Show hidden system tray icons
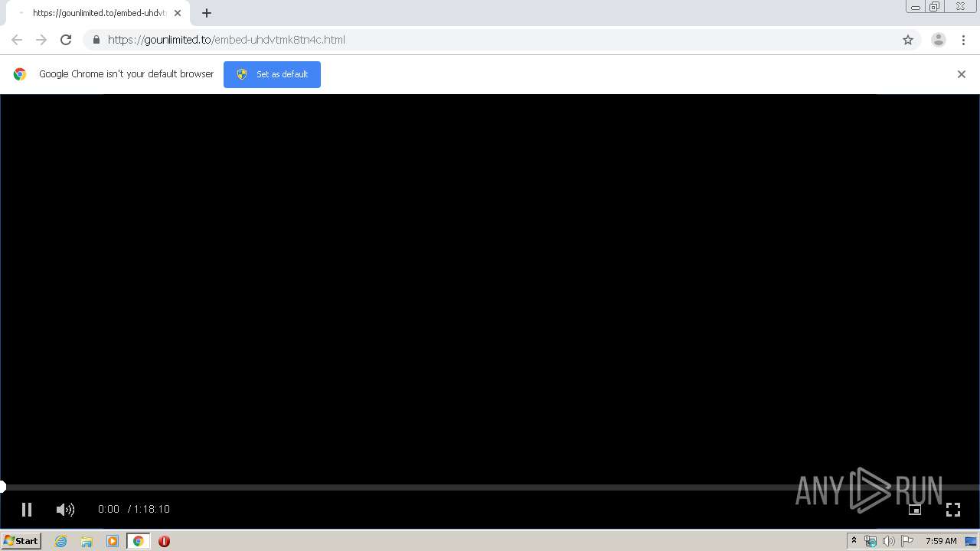Image resolution: width=980 pixels, height=551 pixels. click(x=854, y=541)
